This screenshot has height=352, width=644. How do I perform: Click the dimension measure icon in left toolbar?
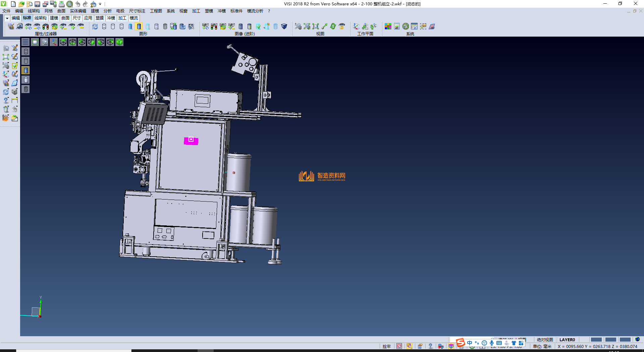click(15, 100)
